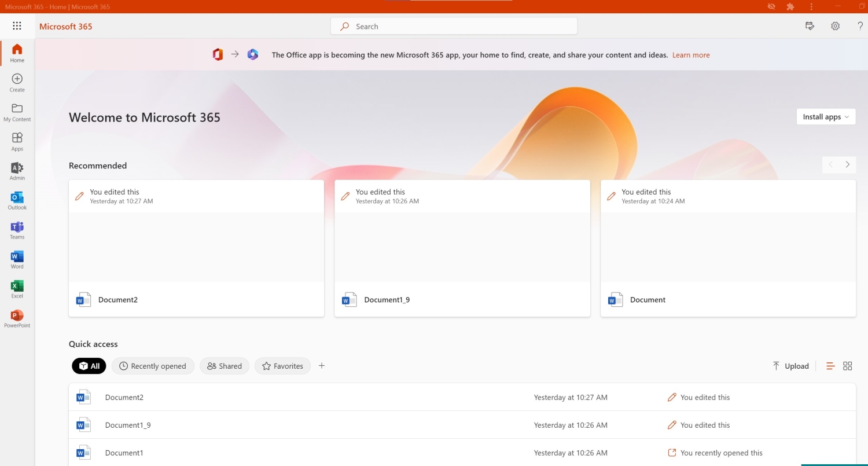Open Document2 in the quick access list
Screen dimensions: 868x466
point(462,397)
